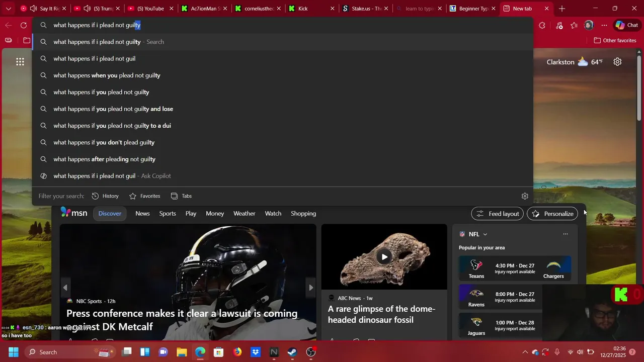
Task: Open address bar search settings gear
Action: click(525, 196)
